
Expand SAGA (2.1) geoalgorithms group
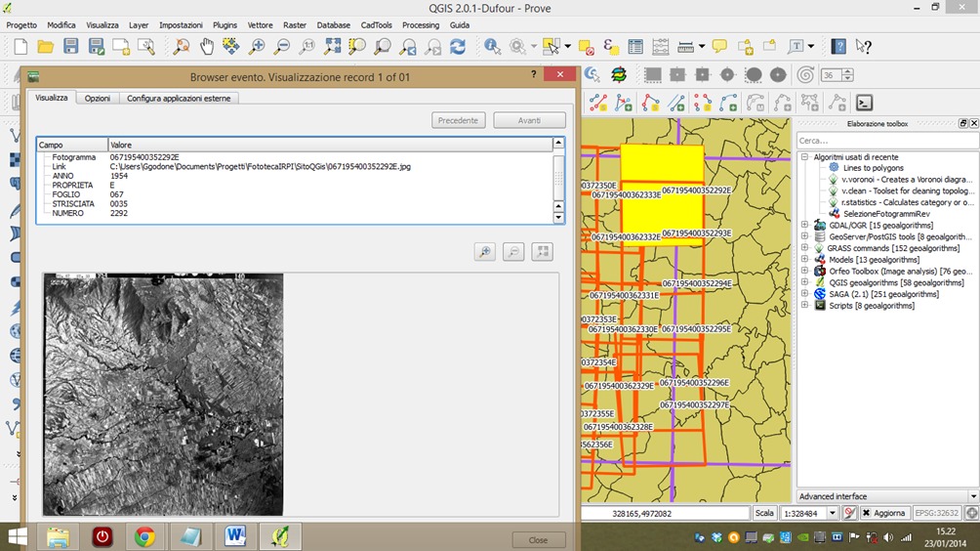tap(805, 294)
